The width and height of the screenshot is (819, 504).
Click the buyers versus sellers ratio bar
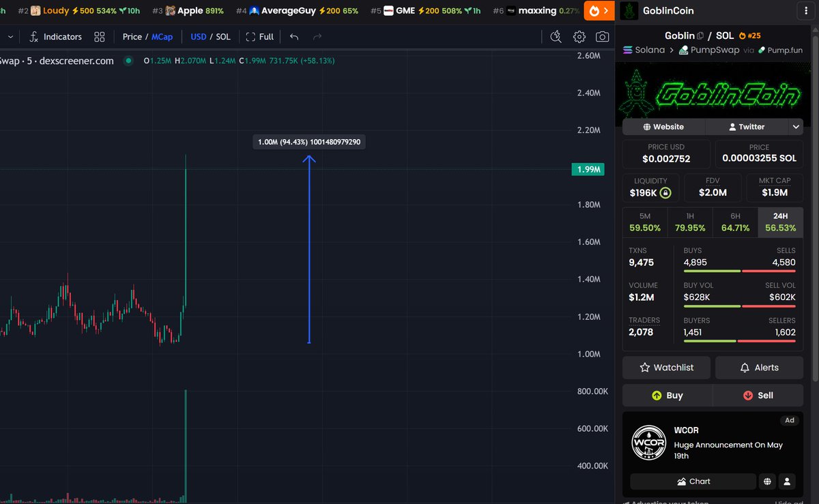739,341
